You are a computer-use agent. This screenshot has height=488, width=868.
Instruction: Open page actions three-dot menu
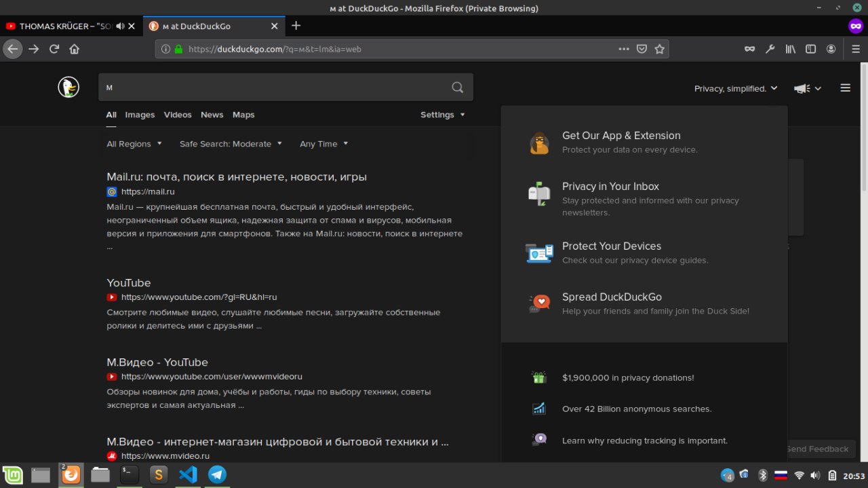624,49
